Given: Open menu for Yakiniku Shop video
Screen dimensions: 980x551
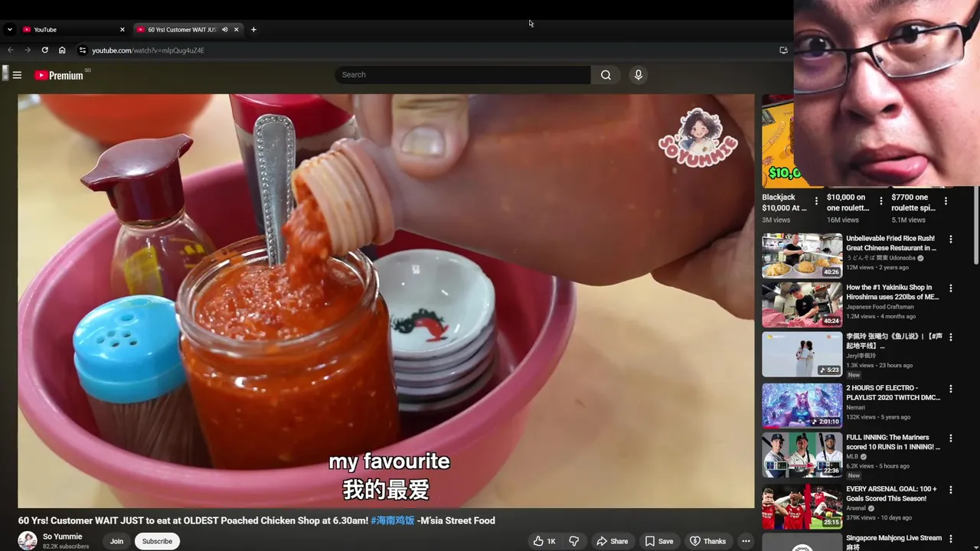Looking at the screenshot, I should click(951, 289).
